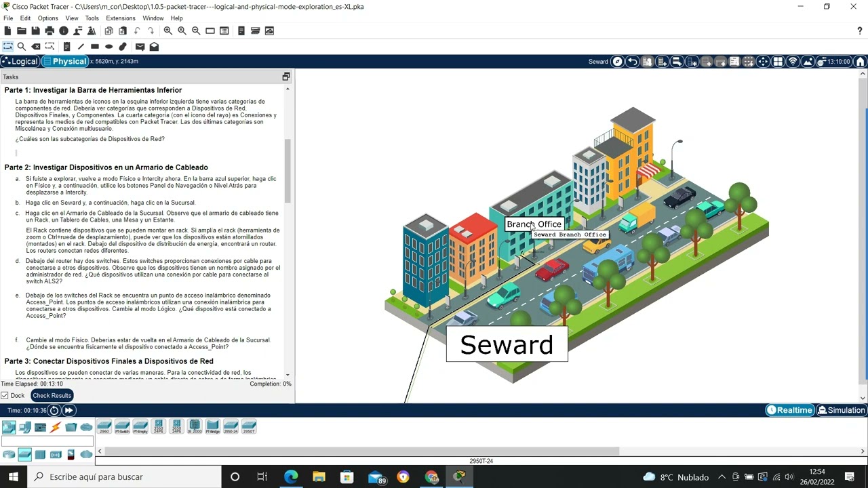Fast forward simulation time
The image size is (868, 488).
pyautogui.click(x=68, y=410)
